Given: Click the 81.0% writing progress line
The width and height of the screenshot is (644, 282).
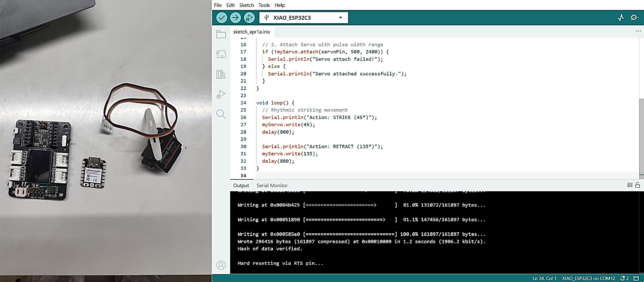Looking at the screenshot, I should point(361,205).
